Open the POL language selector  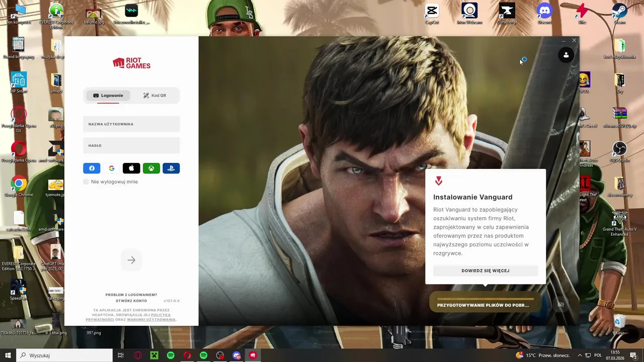pyautogui.click(x=598, y=355)
